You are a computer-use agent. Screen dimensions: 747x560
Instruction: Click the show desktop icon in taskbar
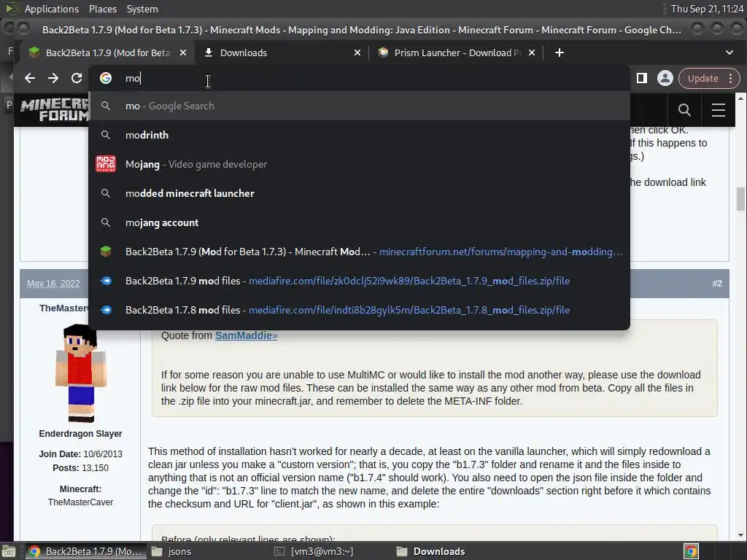click(x=8, y=551)
